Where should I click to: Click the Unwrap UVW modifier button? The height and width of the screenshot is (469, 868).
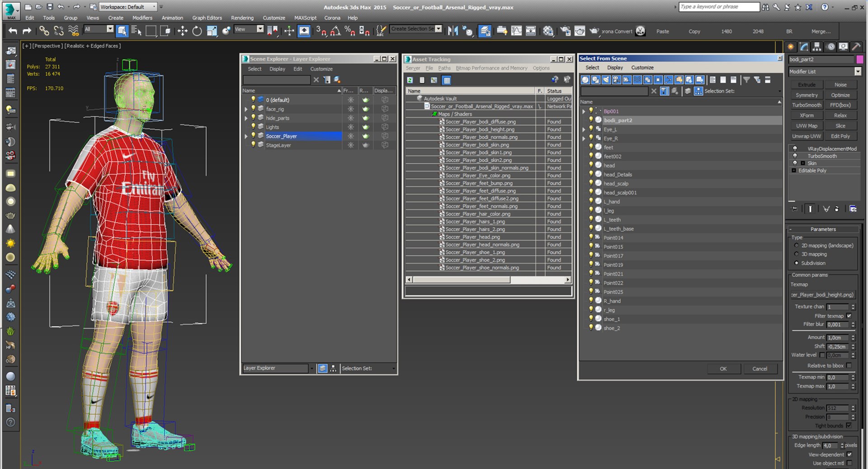click(x=806, y=136)
